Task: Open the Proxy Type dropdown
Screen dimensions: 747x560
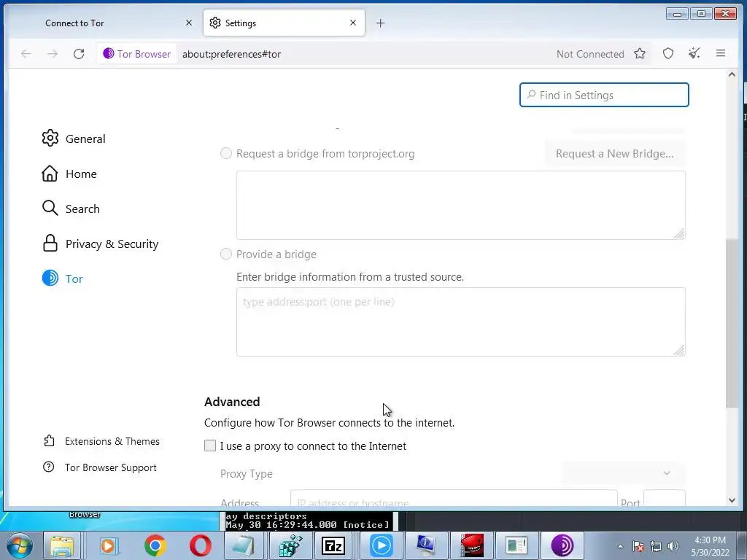Action: click(x=623, y=473)
